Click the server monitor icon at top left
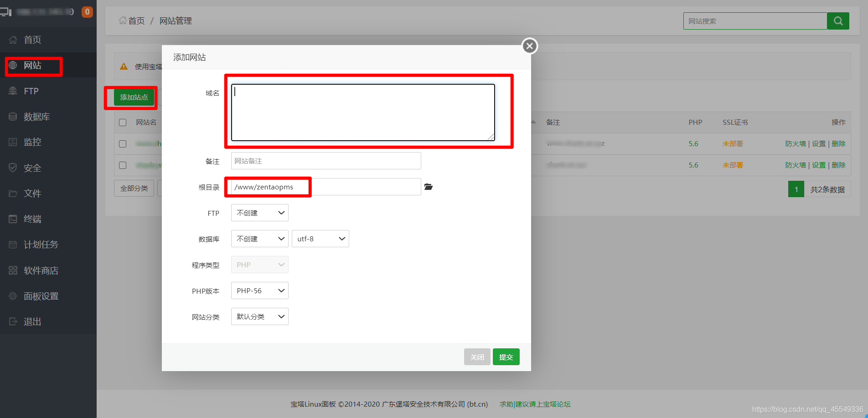Image resolution: width=868 pixels, height=418 pixels. tap(6, 12)
